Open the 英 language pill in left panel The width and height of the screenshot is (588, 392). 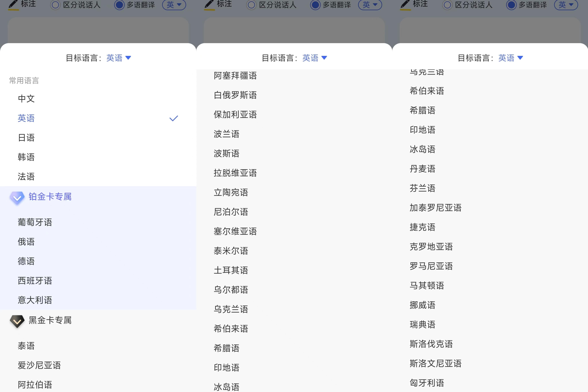(174, 5)
